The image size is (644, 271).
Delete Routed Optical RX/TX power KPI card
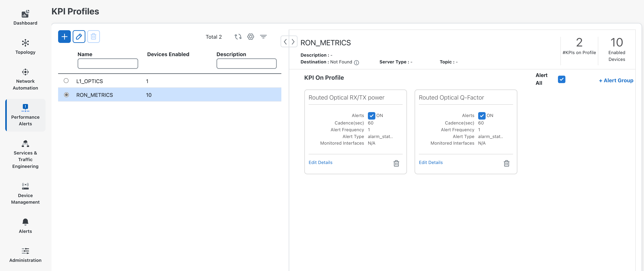point(396,163)
